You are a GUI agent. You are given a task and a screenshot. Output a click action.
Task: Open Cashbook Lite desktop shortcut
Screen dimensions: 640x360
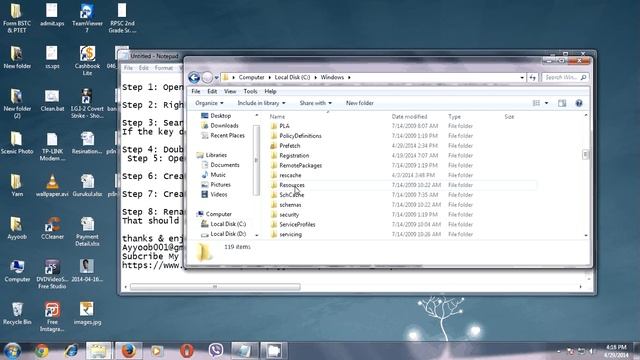(x=87, y=60)
